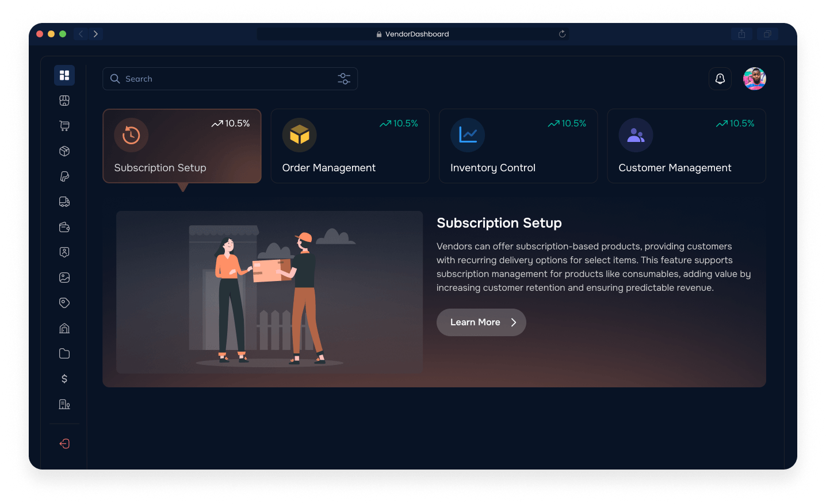Switch to the Order Management card
826x504 pixels.
point(350,146)
